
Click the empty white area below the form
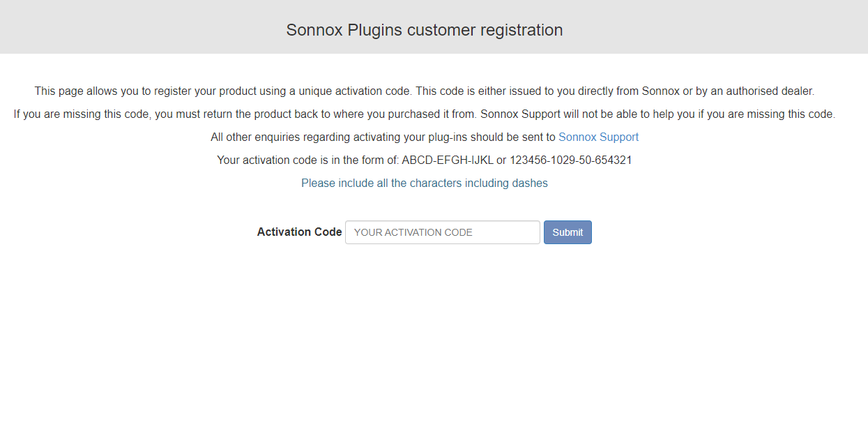tap(434, 342)
